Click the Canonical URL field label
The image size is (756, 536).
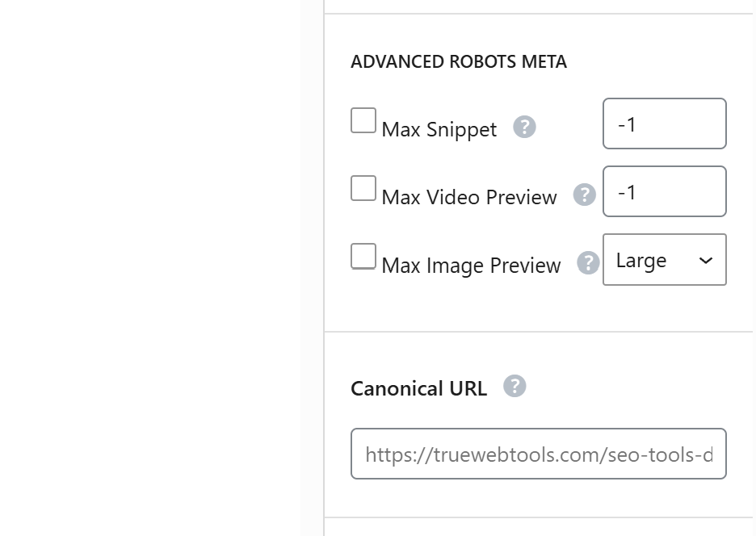(x=418, y=389)
